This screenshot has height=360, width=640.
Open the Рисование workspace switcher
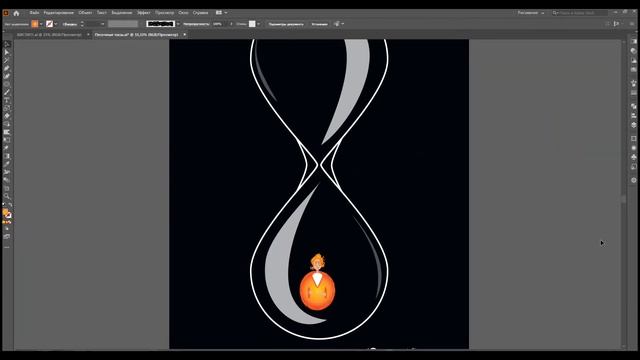[531, 13]
